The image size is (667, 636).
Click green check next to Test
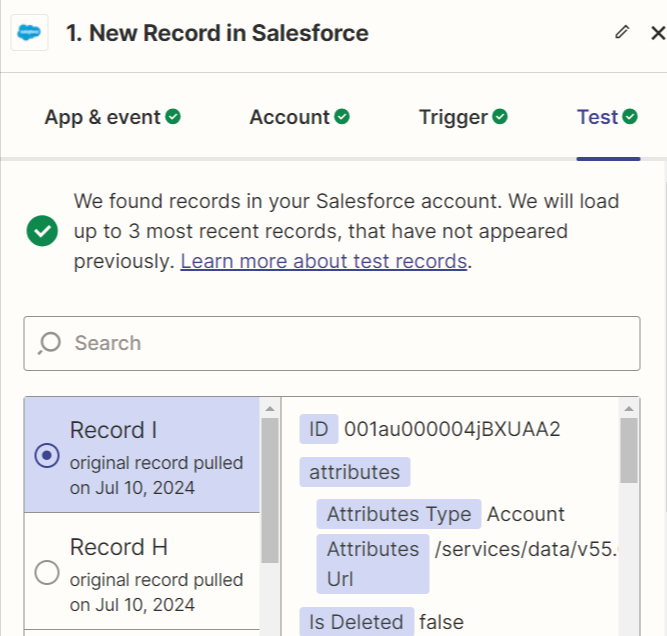[630, 117]
